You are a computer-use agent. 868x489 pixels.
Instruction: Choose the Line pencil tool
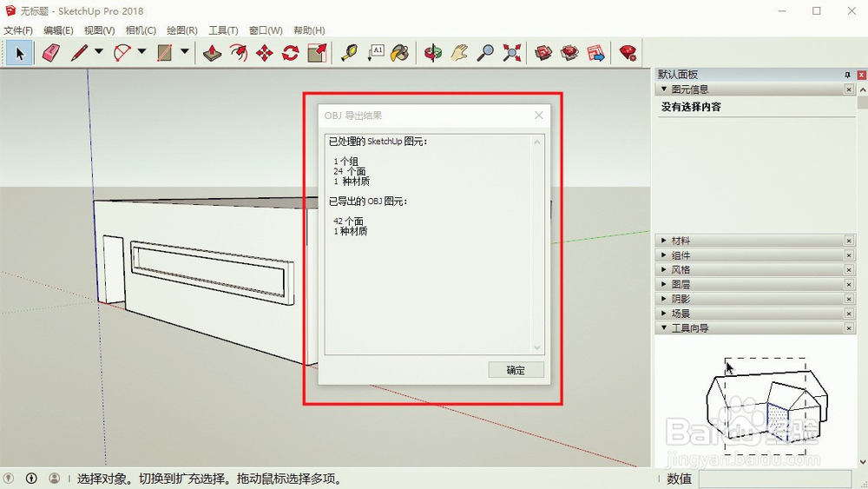(x=79, y=53)
